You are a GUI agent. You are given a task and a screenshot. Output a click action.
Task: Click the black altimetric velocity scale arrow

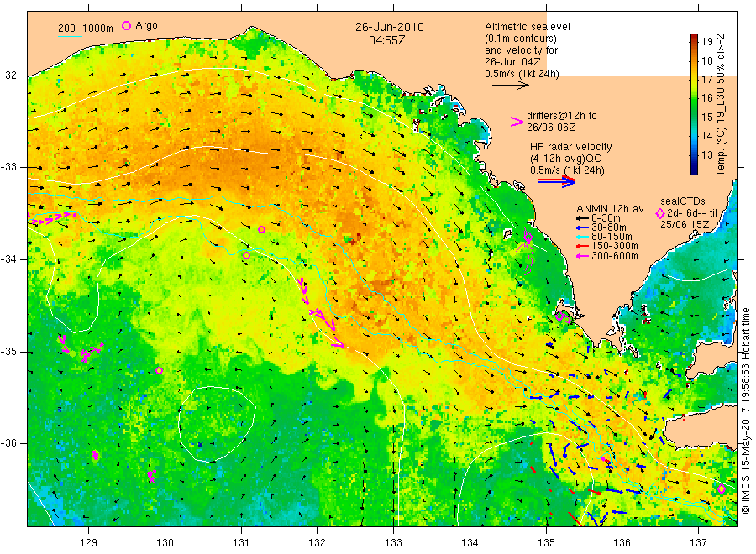click(511, 86)
